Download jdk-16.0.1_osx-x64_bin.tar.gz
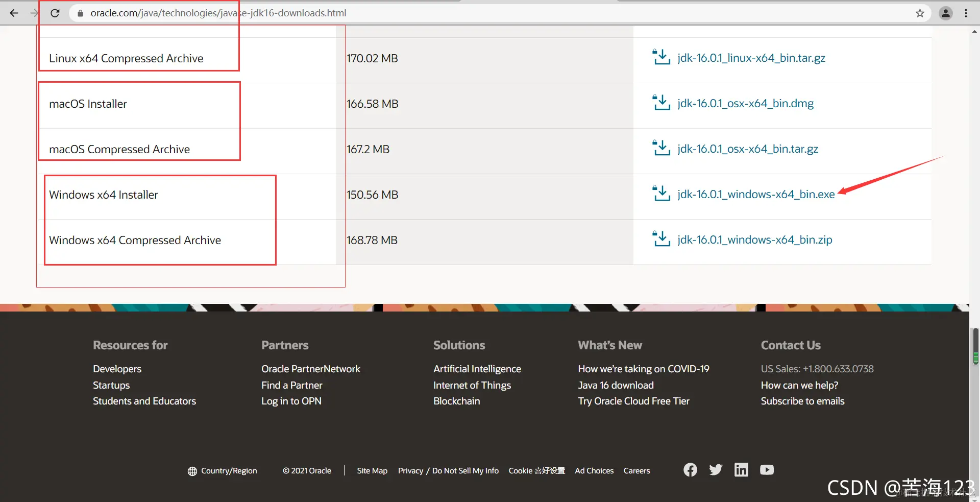Viewport: 980px width, 502px height. tap(748, 149)
